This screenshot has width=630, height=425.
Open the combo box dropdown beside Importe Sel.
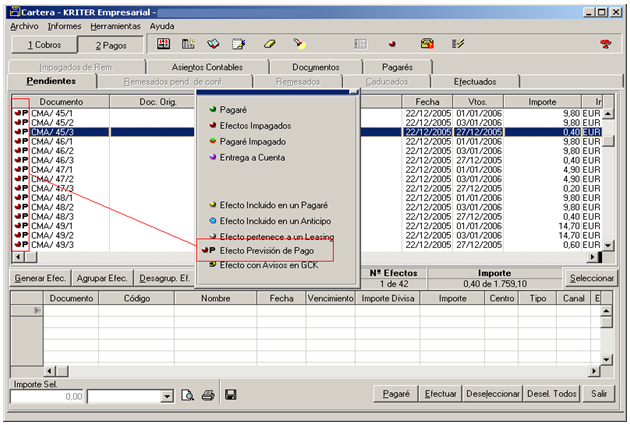point(167,397)
